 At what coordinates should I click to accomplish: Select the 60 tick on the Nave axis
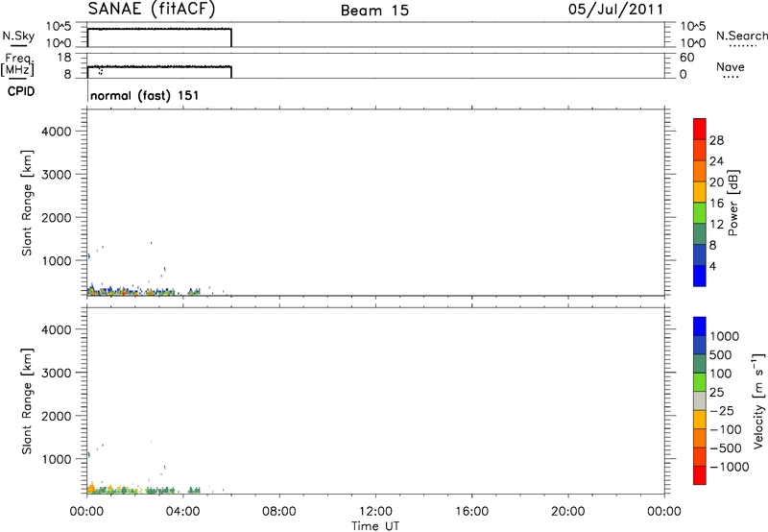[686, 58]
